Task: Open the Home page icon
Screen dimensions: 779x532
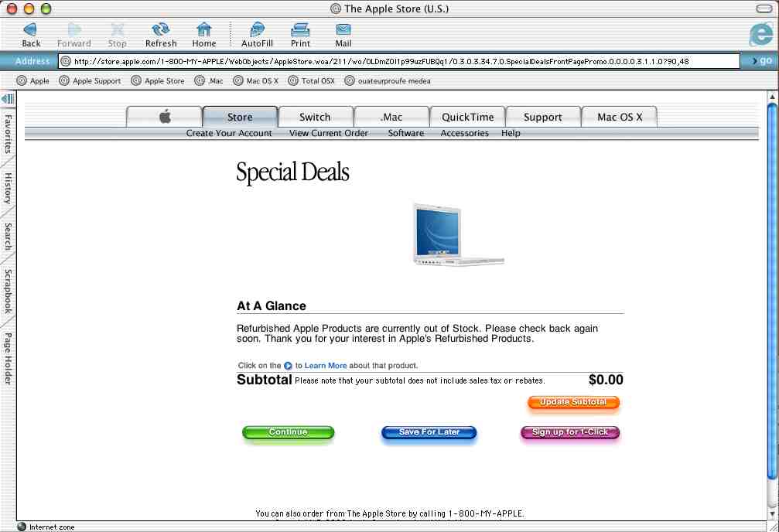Action: coord(203,30)
